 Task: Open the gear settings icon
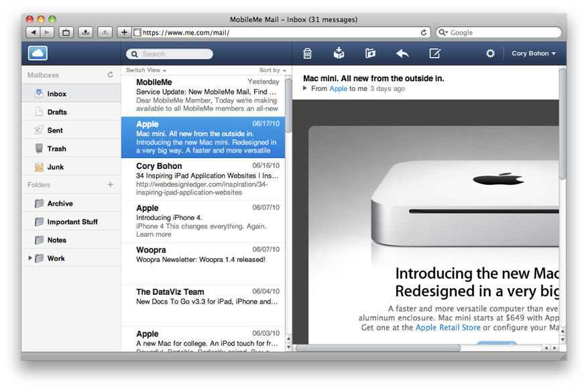point(490,54)
